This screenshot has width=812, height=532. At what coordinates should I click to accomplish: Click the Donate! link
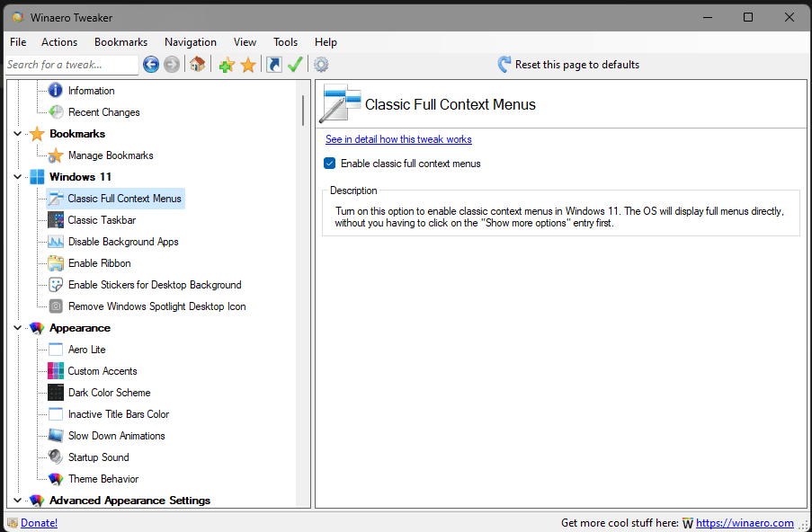pos(39,523)
